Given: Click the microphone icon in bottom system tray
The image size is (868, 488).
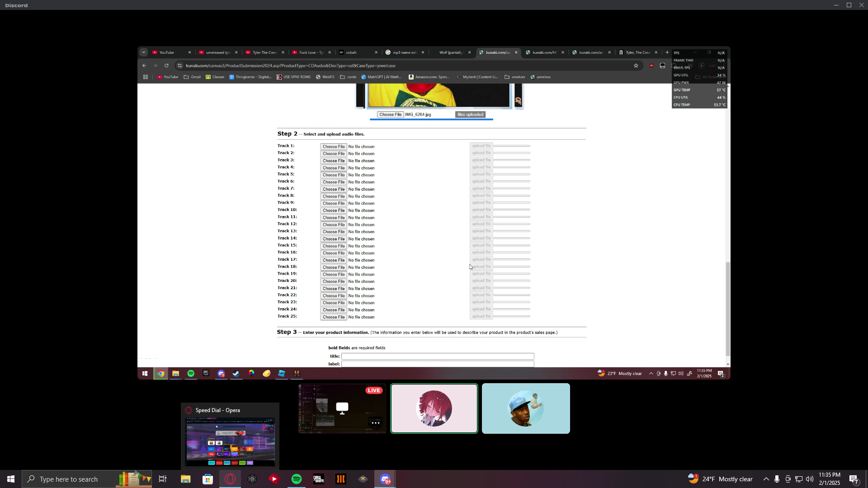Looking at the screenshot, I should [x=777, y=479].
